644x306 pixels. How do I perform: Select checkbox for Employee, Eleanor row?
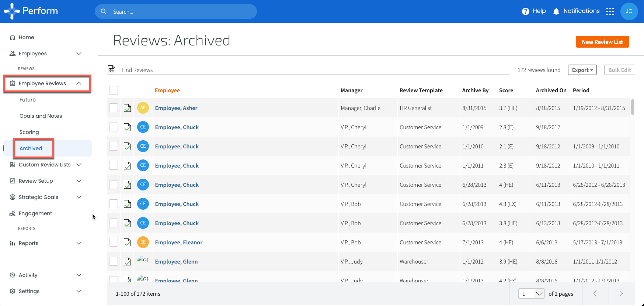coord(114,242)
